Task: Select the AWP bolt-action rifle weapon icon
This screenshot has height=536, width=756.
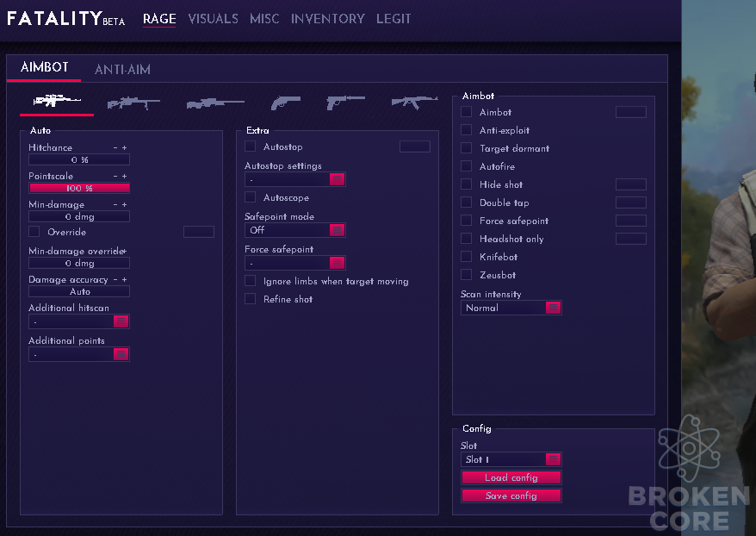Action: click(215, 103)
